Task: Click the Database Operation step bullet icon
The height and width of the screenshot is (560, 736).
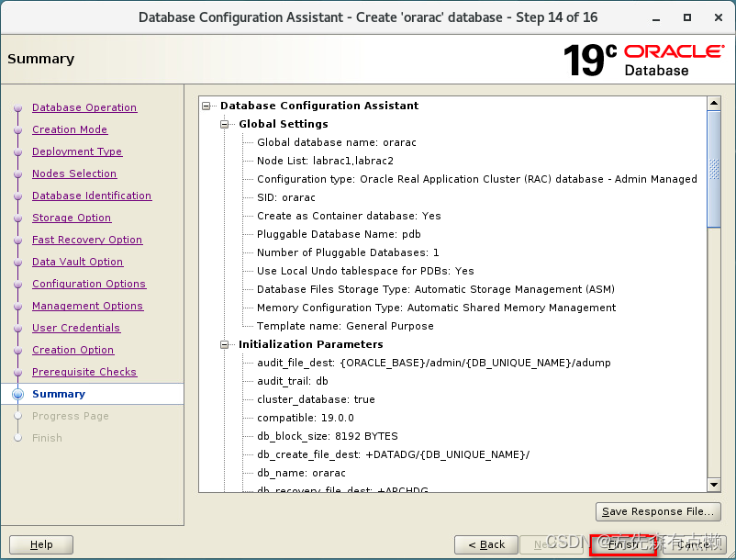Action: (x=17, y=108)
